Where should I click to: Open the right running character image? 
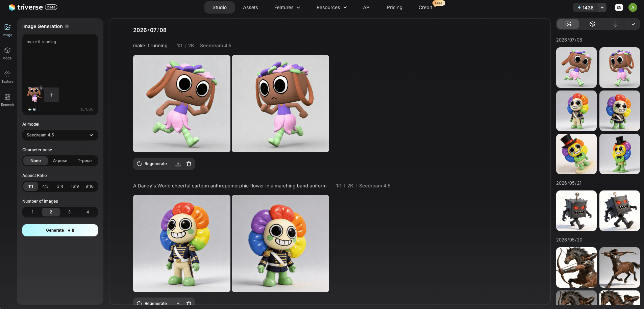pyautogui.click(x=280, y=104)
